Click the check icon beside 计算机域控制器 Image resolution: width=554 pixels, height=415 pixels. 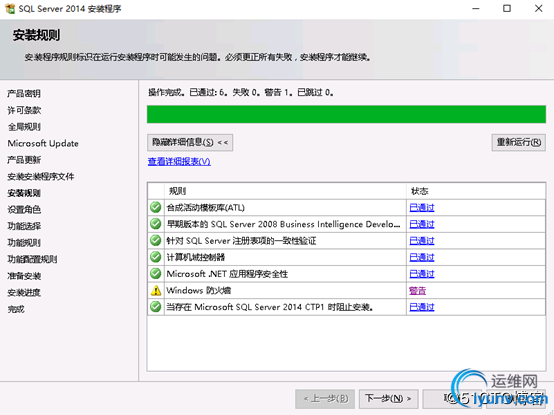pyautogui.click(x=155, y=257)
